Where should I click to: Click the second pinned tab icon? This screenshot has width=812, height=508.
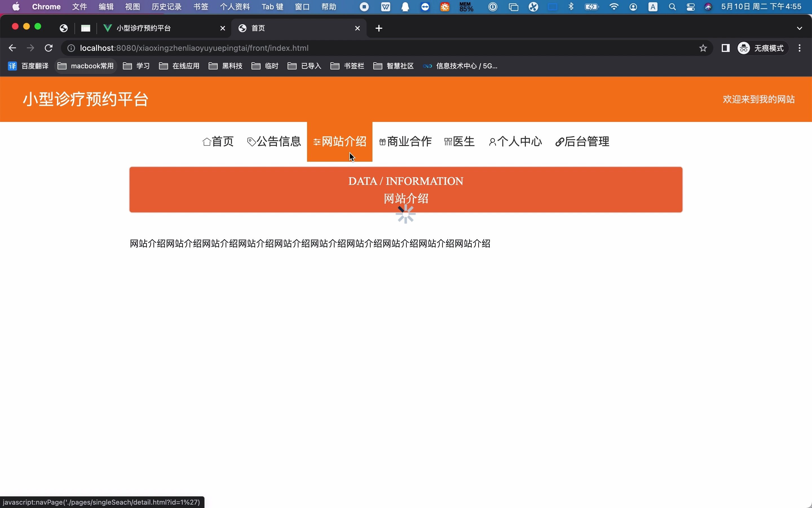[x=85, y=28]
